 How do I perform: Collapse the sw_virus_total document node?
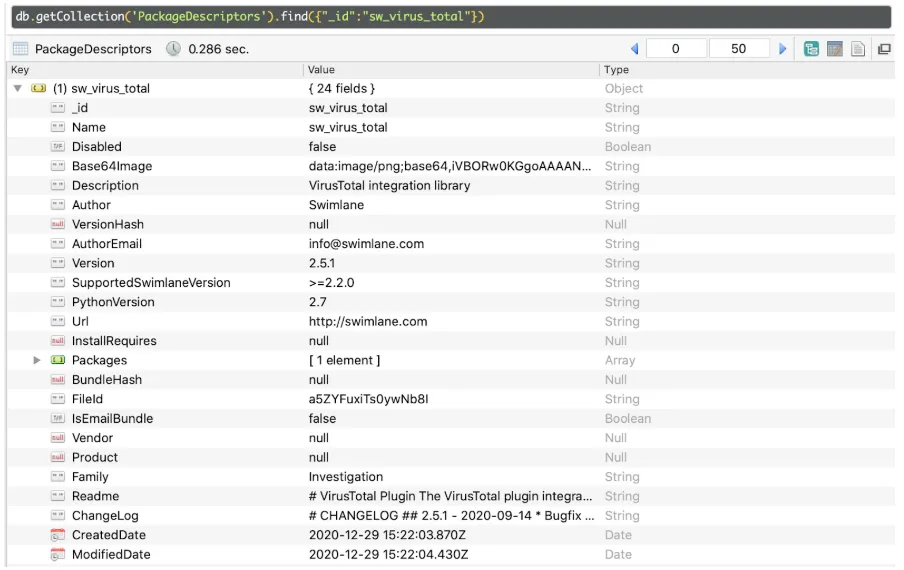pyautogui.click(x=18, y=89)
